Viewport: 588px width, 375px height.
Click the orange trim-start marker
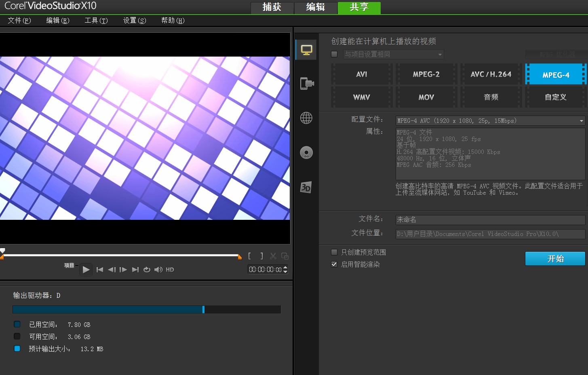tap(2, 257)
